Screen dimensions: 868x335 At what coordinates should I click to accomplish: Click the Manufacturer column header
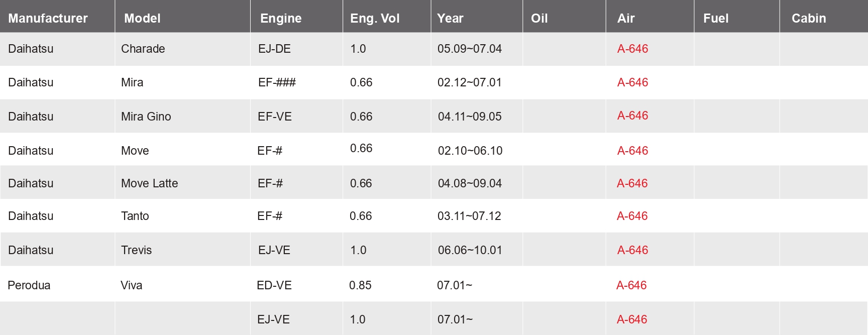pyautogui.click(x=48, y=19)
